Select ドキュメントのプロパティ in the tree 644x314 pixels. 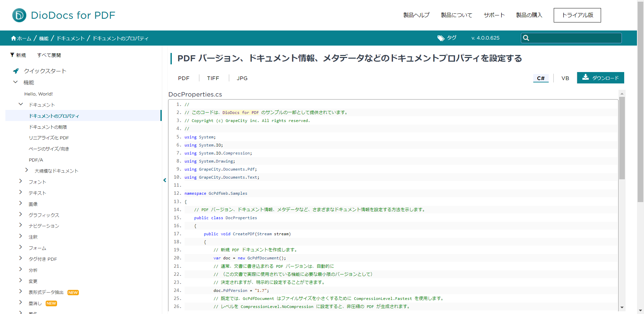click(54, 116)
